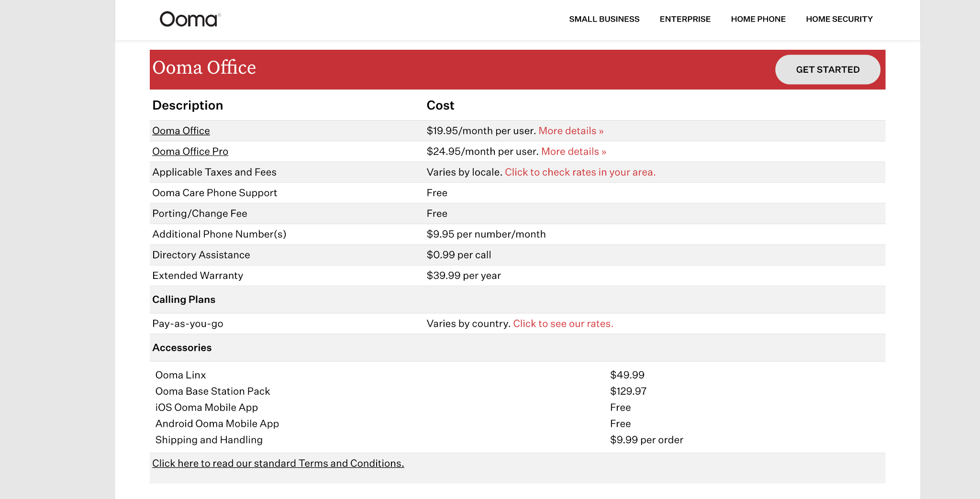Select the Calling Plans section header

click(184, 299)
